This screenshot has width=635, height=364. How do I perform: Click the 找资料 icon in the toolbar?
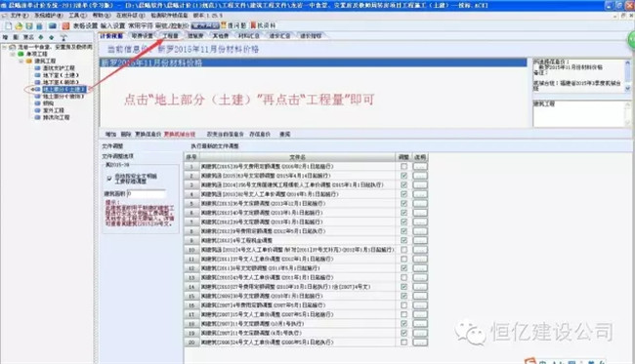click(253, 25)
